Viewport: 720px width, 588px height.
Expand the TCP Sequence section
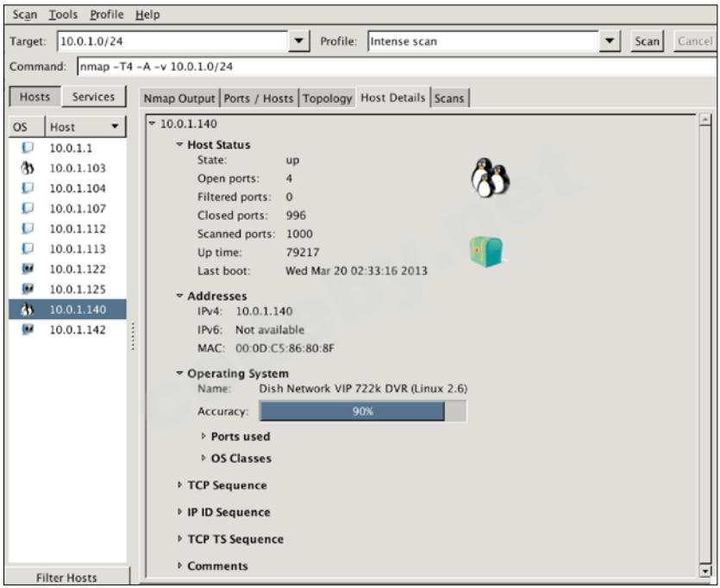click(x=179, y=485)
